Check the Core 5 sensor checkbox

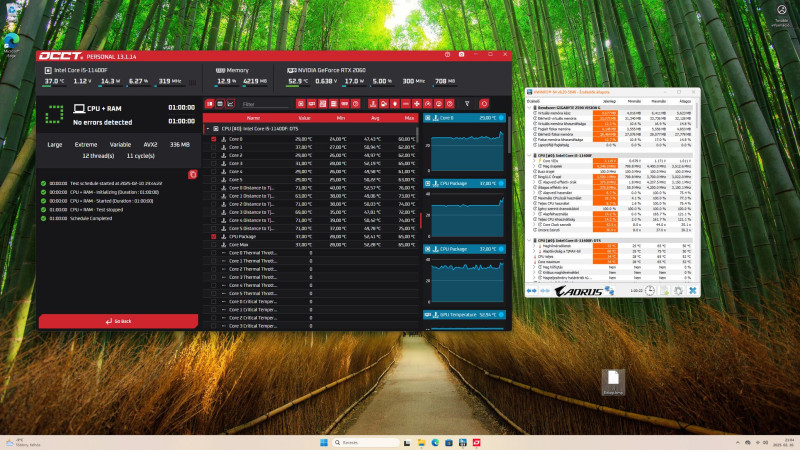[213, 180]
